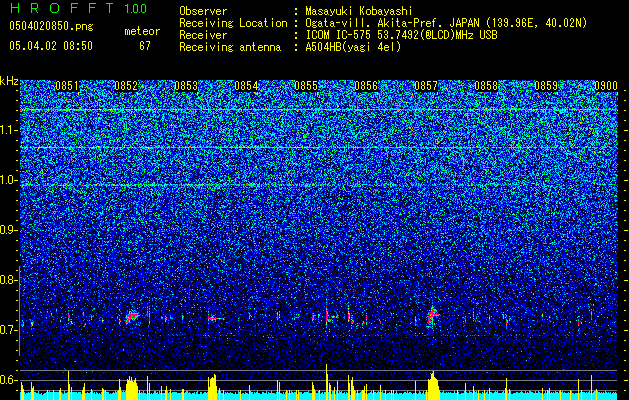Screen dimensions: 629x400
Task: Click the 0900 time marker
Action: pos(605,86)
